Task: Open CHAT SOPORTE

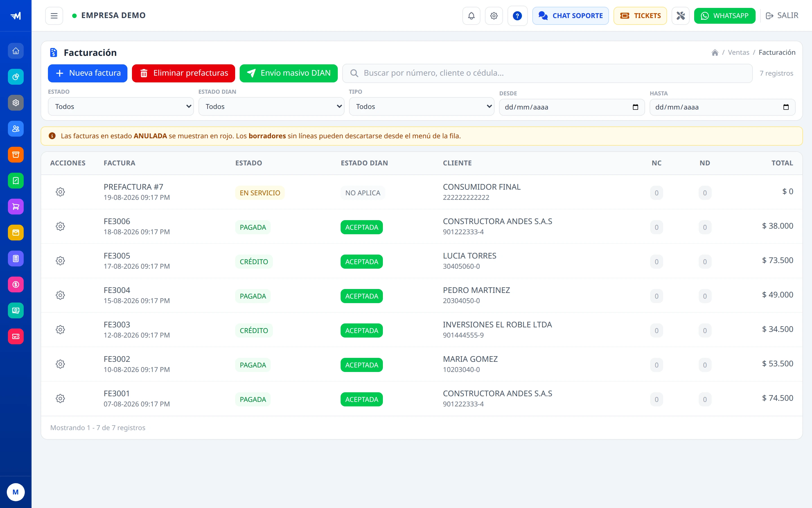Action: [x=570, y=16]
